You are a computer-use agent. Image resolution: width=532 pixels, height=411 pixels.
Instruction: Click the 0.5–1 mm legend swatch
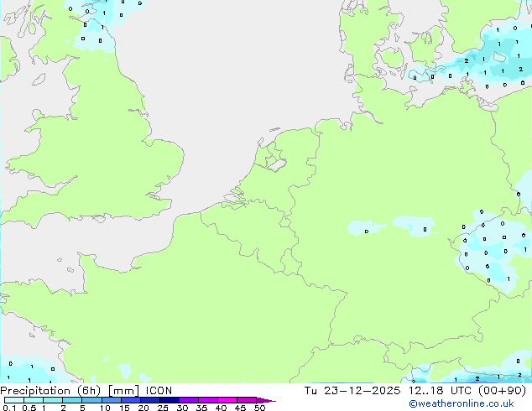point(34,400)
